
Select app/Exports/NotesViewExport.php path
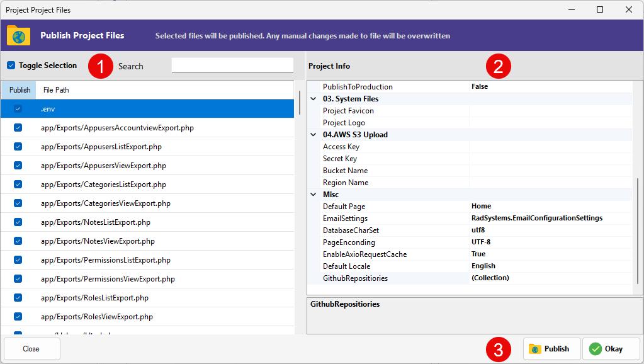(x=98, y=241)
